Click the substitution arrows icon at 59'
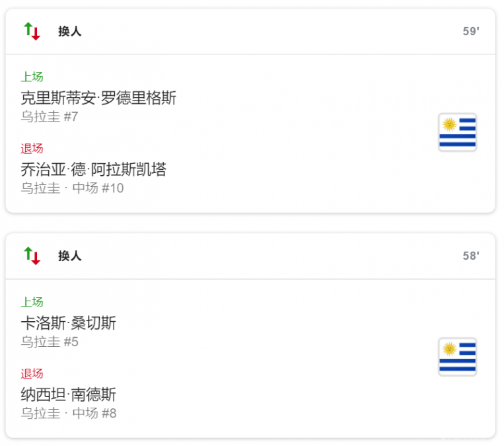 [32, 31]
